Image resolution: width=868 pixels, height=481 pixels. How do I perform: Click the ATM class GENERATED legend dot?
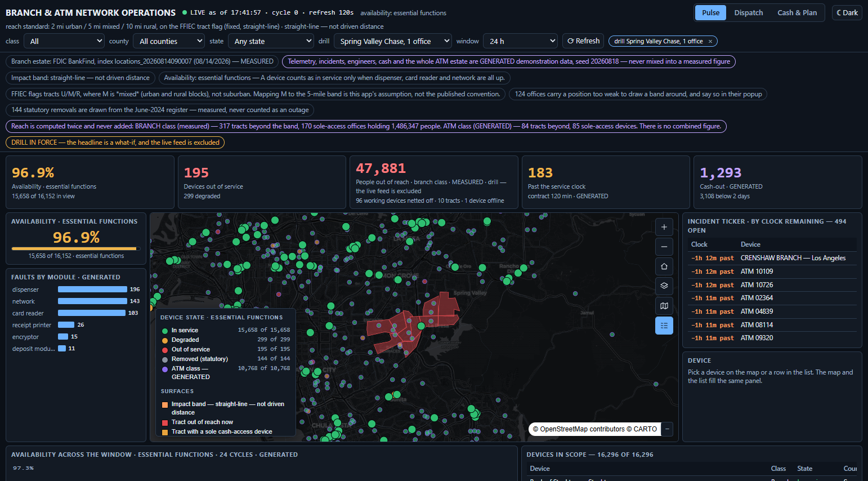point(165,369)
